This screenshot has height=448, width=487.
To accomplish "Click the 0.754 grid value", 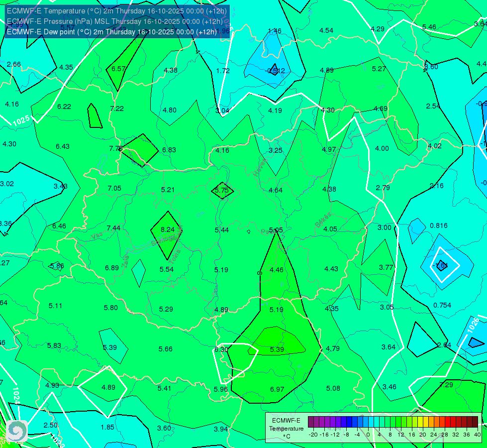I will pyautogui.click(x=442, y=305).
